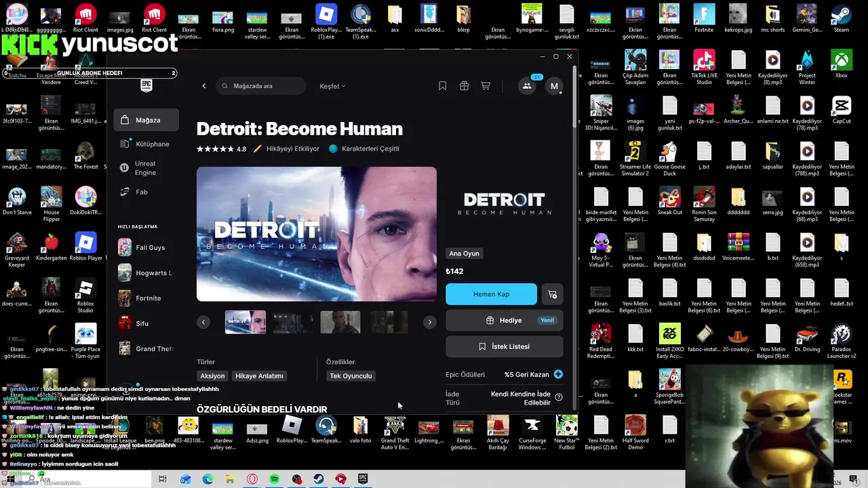Open the TikTok LIVE Studio desktop icon
Image resolution: width=868 pixels, height=488 pixels.
pos(704,68)
